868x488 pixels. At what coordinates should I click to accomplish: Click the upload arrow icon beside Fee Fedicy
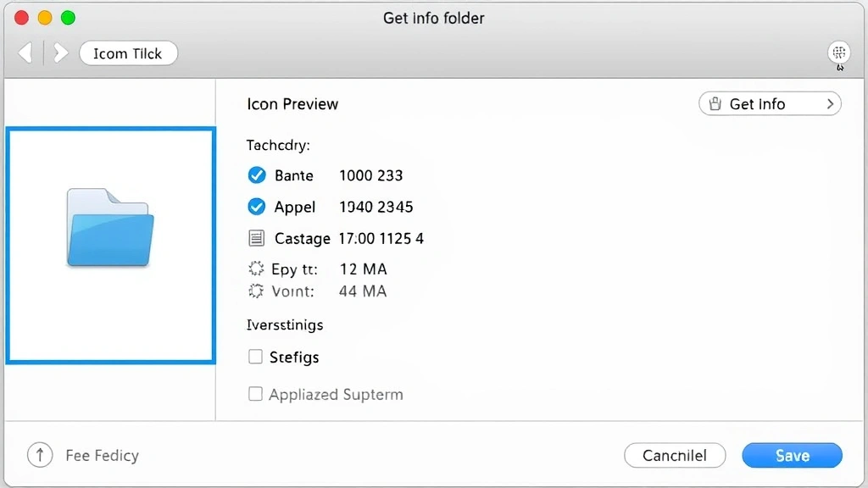(40, 455)
